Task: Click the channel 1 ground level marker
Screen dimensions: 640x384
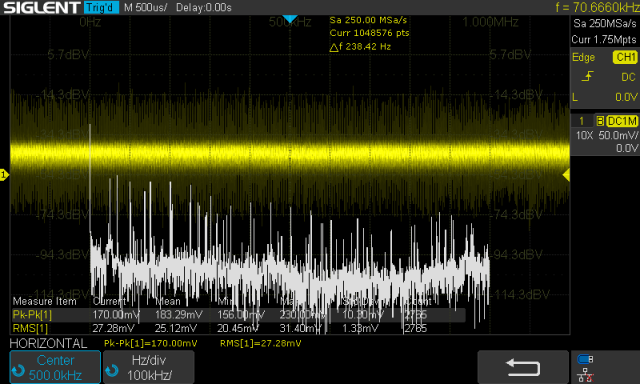Action: 4,175
